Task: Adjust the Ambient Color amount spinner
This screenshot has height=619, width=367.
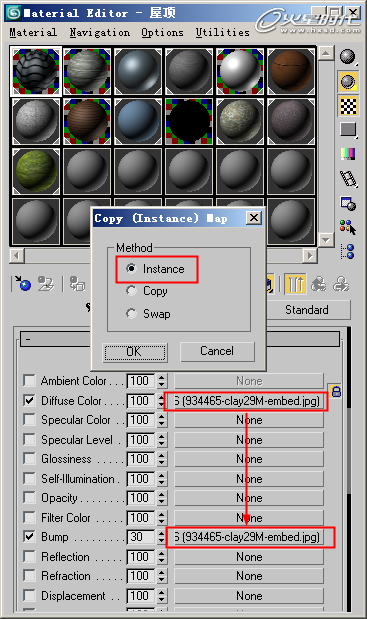Action: (x=161, y=381)
